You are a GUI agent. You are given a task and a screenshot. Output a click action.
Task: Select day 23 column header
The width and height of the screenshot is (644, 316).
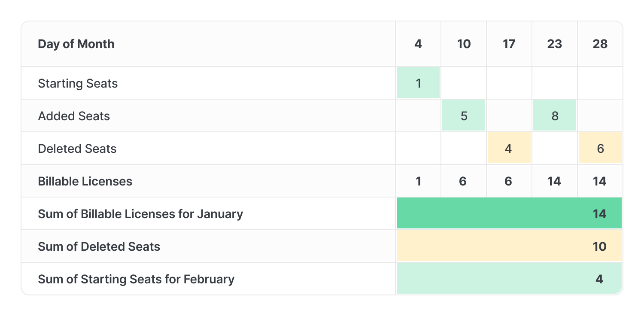point(555,44)
